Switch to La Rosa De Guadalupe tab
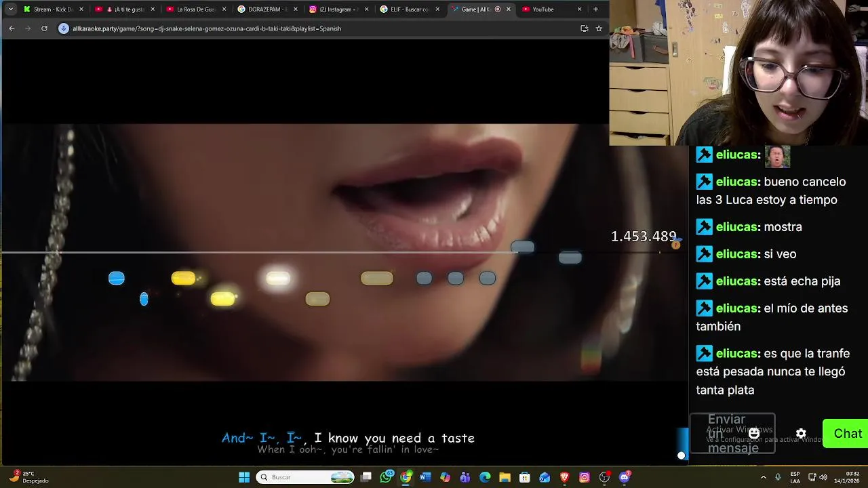 click(197, 9)
